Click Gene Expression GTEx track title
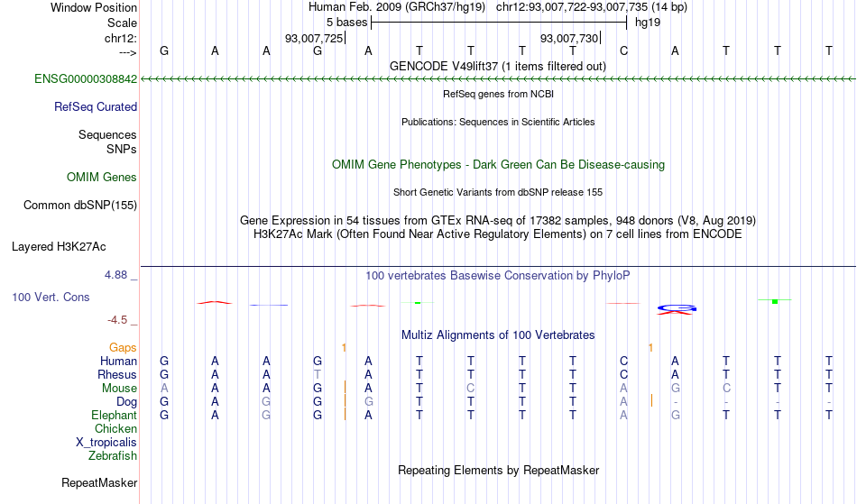The image size is (857, 504). coord(498,221)
